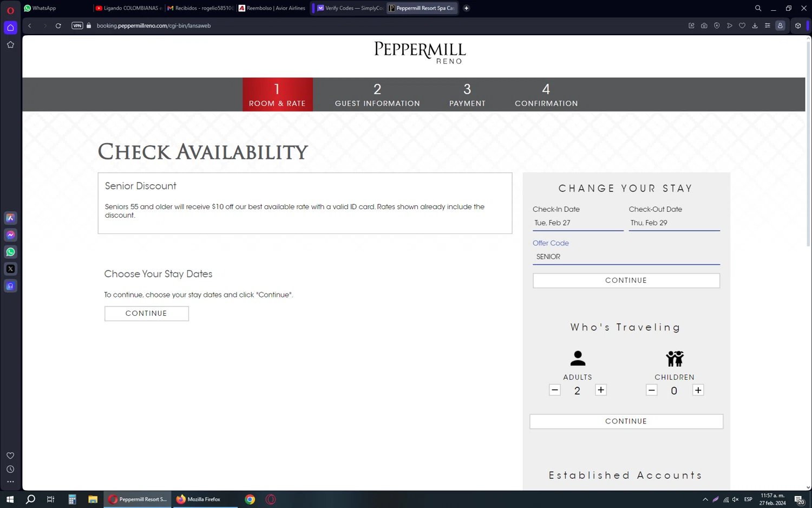Open the sidebar heart pinboards icon
The height and width of the screenshot is (508, 812).
(10, 455)
